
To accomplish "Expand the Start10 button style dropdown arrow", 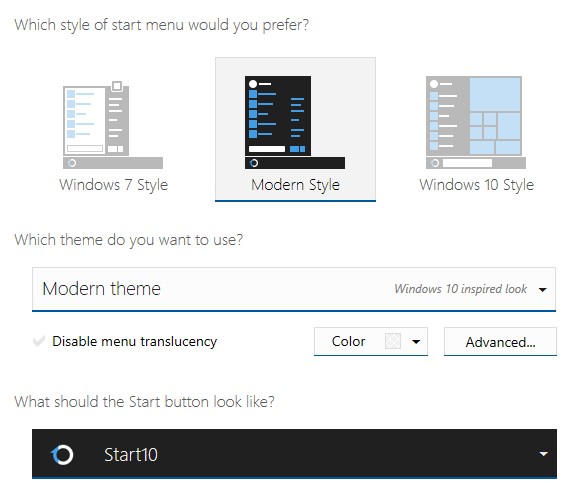I will coord(544,454).
